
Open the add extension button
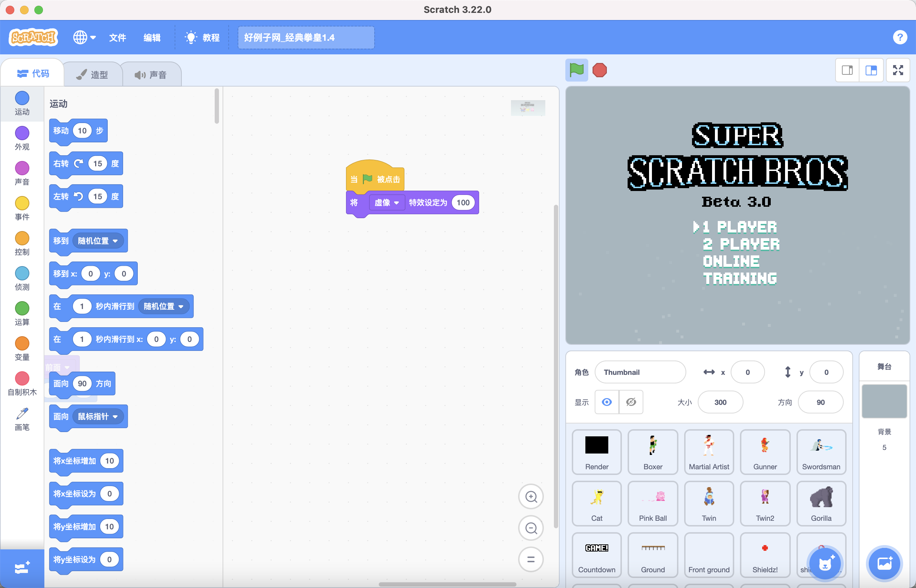[x=22, y=568]
